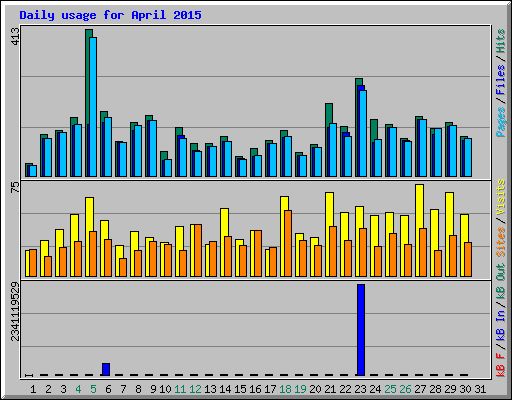Click the Files legend label
512x400 pixels.
tap(501, 80)
